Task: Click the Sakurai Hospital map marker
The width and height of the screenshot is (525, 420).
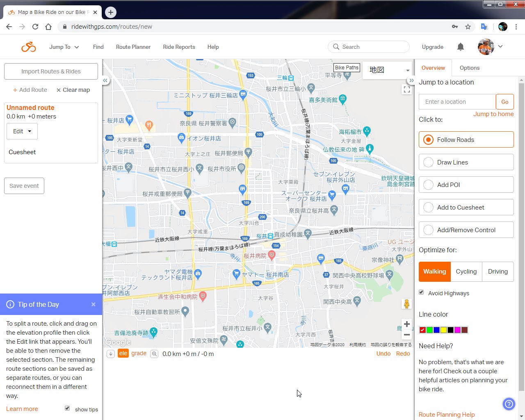Action: (272, 255)
